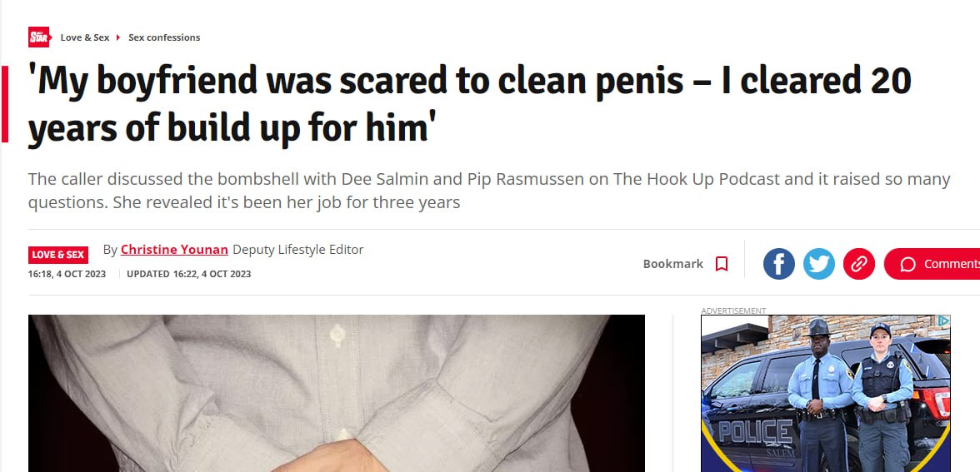The image size is (980, 472).
Task: Open the AdChoices icon on the advertisement
Action: 943,321
